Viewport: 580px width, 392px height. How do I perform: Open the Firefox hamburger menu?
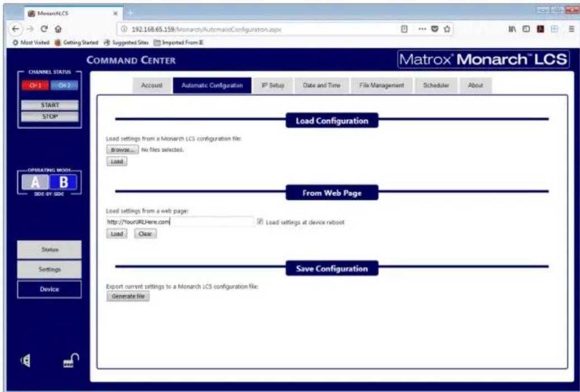pos(572,29)
